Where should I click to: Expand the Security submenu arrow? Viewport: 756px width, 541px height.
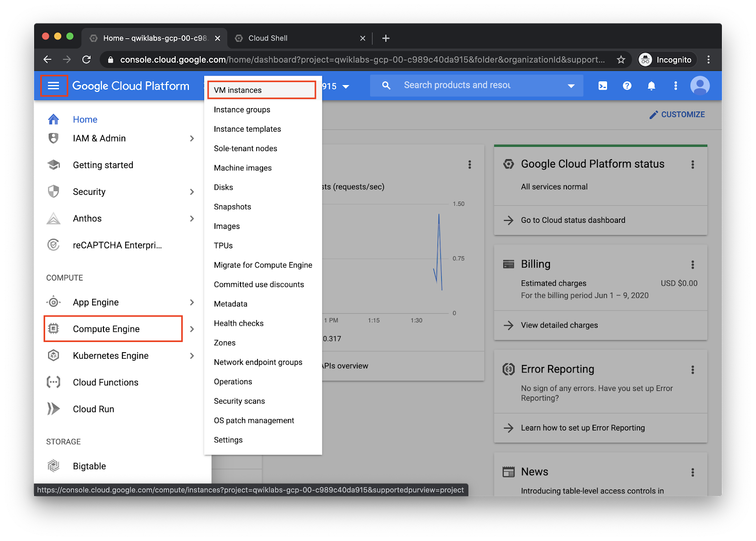point(192,192)
